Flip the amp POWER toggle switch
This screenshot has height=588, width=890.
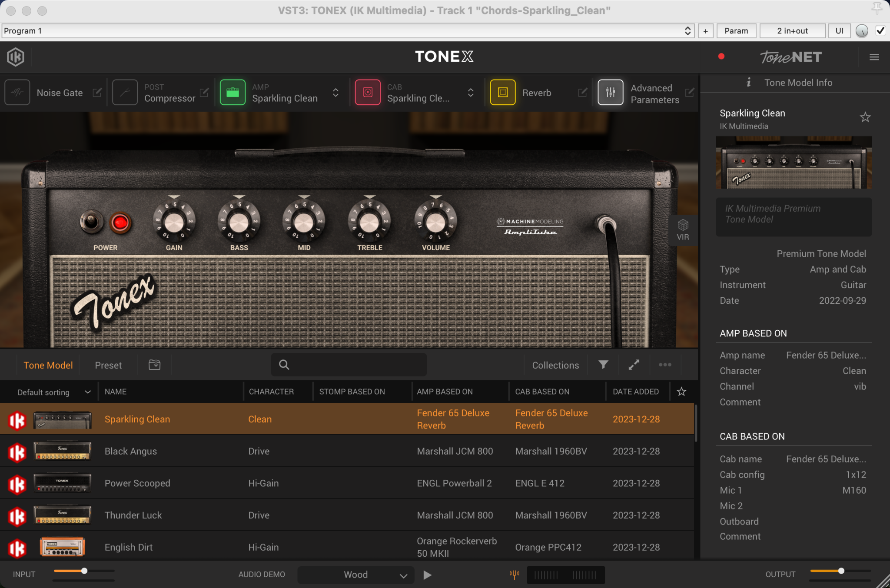91,222
